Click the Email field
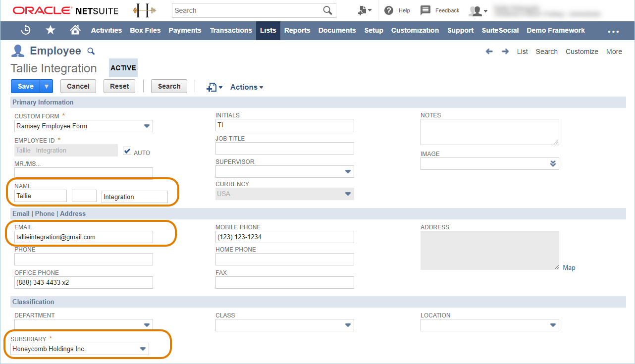Image resolution: width=635 pixels, height=364 pixels. (84, 237)
